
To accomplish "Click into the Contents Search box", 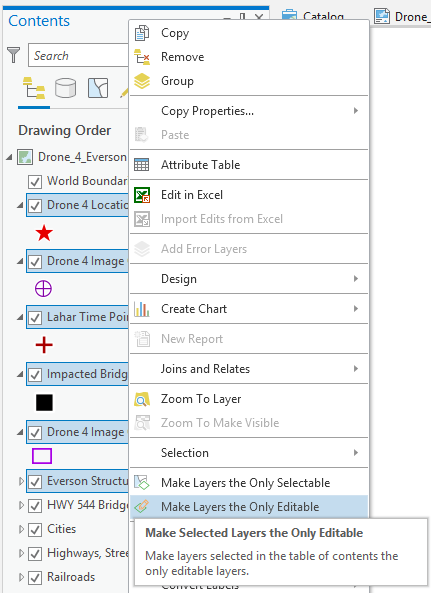I will point(78,56).
